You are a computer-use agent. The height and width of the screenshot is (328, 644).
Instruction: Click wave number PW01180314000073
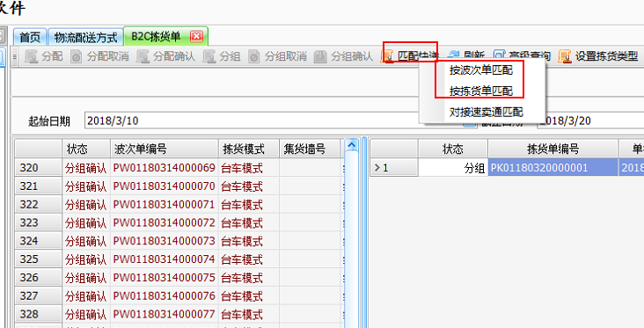pos(164,241)
